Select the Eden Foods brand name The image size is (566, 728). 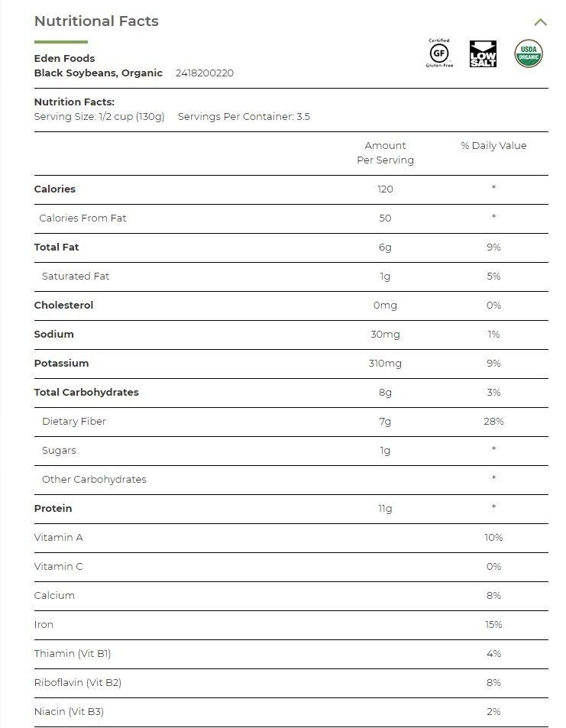coord(64,58)
